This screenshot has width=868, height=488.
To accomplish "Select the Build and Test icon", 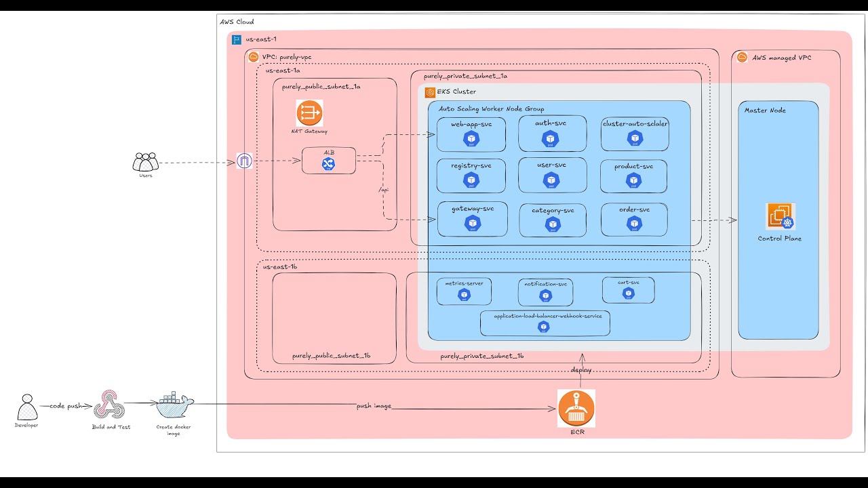I will [109, 405].
